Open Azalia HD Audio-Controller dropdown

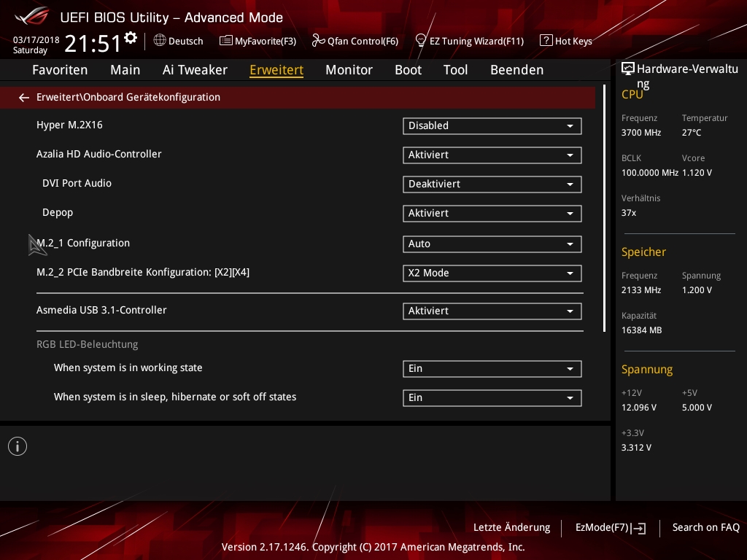click(x=492, y=155)
